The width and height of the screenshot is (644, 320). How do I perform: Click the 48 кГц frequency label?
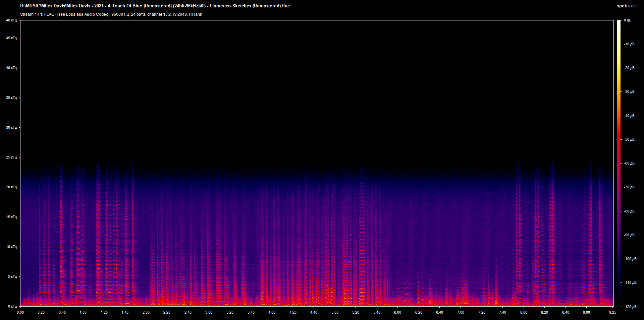click(11, 20)
